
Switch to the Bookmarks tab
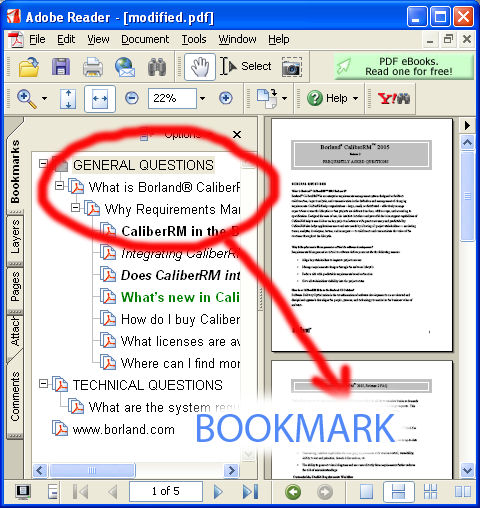coord(15,172)
